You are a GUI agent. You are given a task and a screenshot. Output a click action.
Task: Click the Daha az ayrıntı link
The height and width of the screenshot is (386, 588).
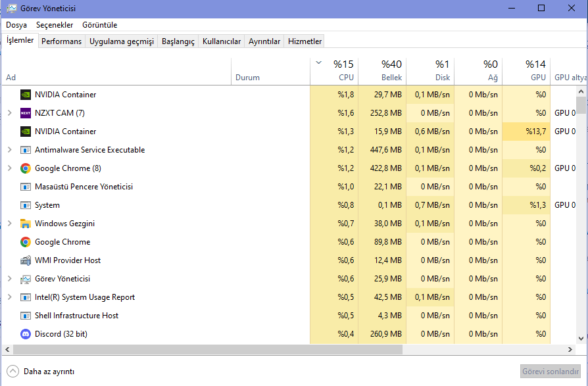(49, 372)
